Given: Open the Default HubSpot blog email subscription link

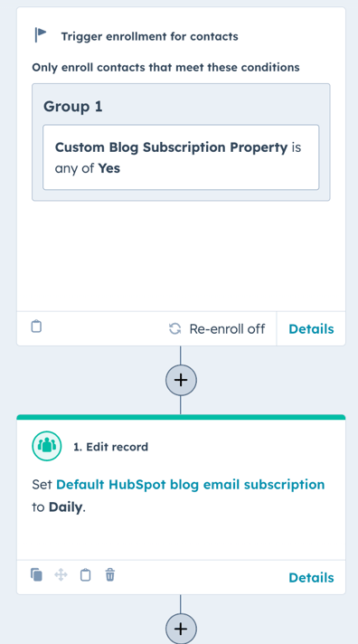Looking at the screenshot, I should pyautogui.click(x=191, y=484).
